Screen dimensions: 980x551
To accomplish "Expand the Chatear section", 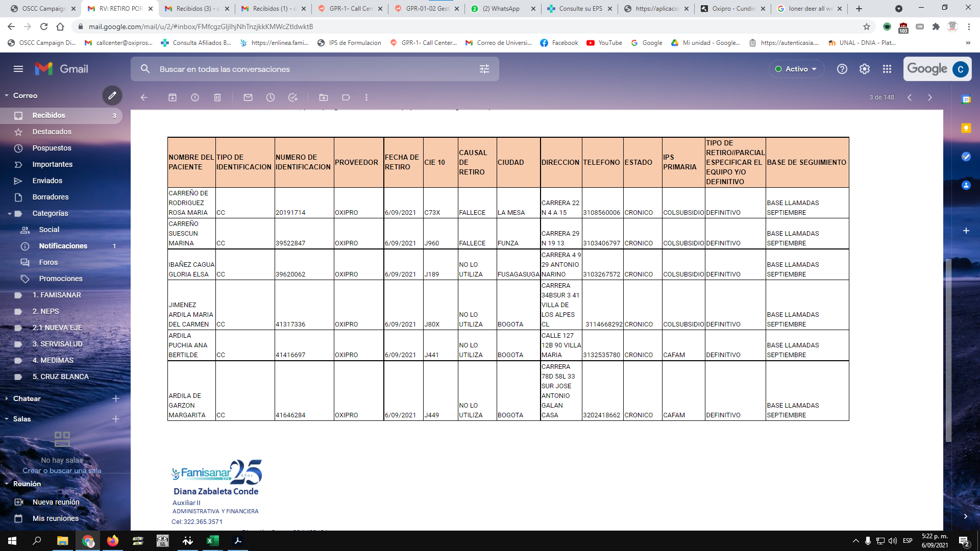I will pos(7,398).
